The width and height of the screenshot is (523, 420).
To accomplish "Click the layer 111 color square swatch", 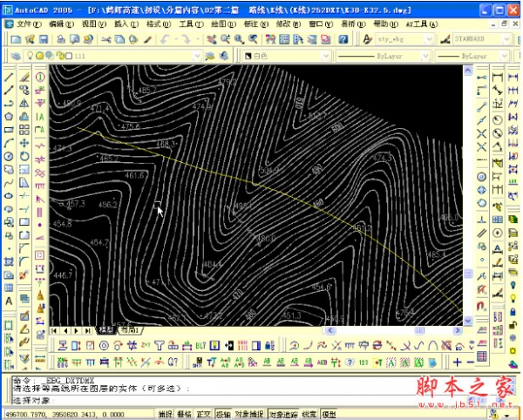I will point(69,56).
